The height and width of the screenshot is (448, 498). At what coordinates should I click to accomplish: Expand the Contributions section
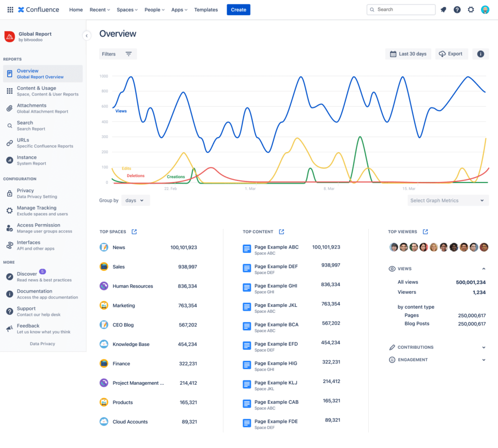(483, 347)
